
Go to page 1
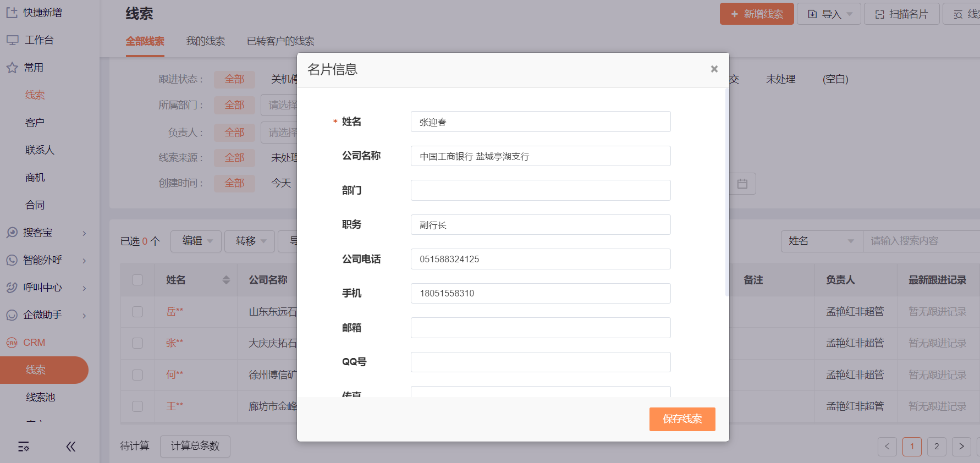[912, 447]
